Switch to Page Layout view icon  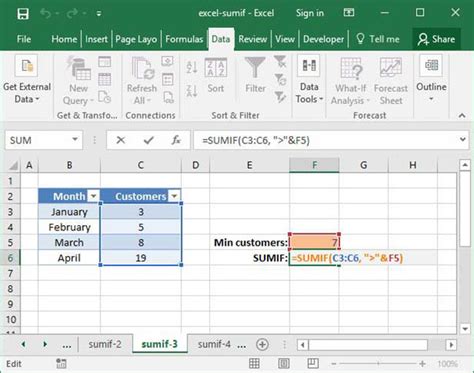pyautogui.click(x=284, y=363)
